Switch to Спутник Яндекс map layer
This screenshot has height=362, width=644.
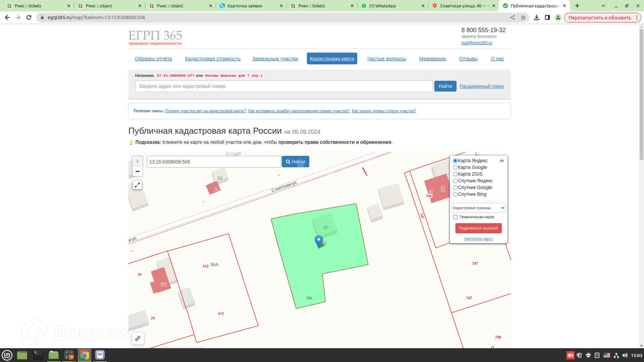pyautogui.click(x=455, y=181)
